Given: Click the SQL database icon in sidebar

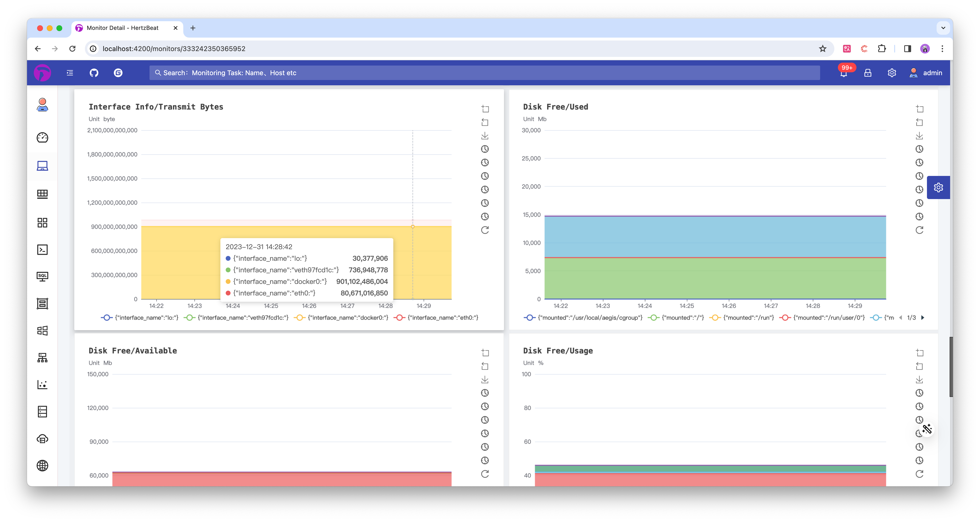Looking at the screenshot, I should point(42,276).
